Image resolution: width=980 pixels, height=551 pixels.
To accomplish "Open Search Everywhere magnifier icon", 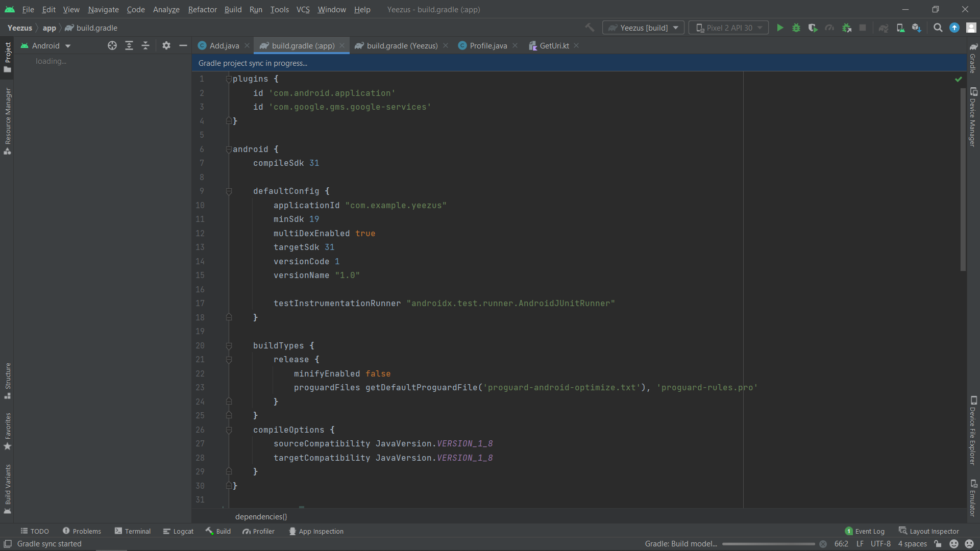I will [938, 28].
